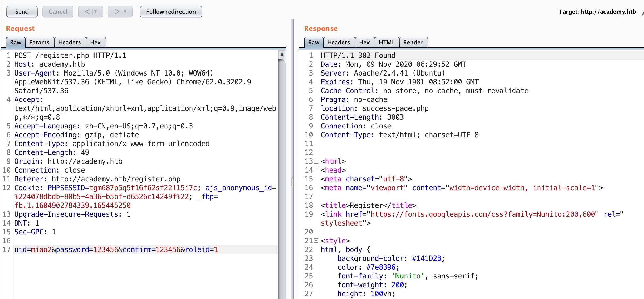Click the Cancel button
Screen dimensions: 644x299
pyautogui.click(x=58, y=12)
